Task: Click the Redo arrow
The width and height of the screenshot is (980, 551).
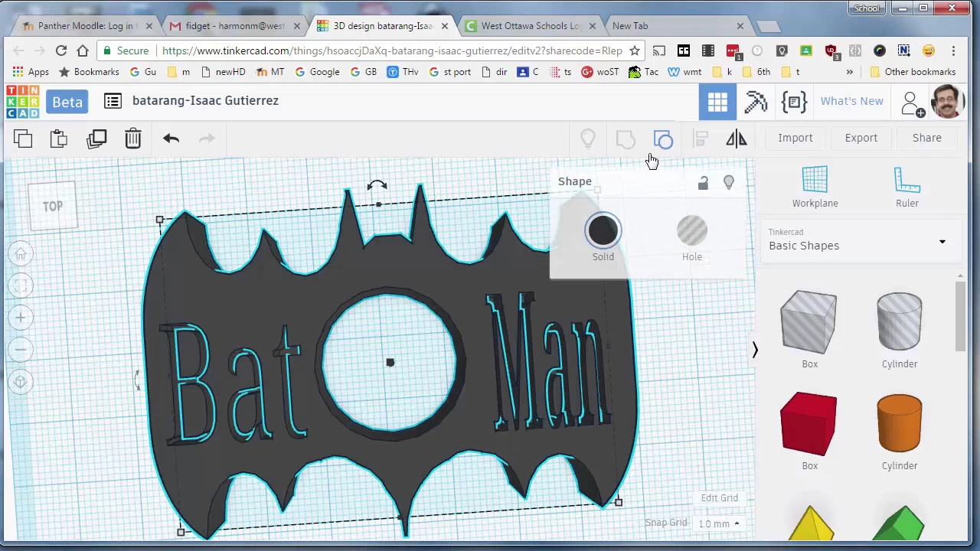Action: click(207, 139)
